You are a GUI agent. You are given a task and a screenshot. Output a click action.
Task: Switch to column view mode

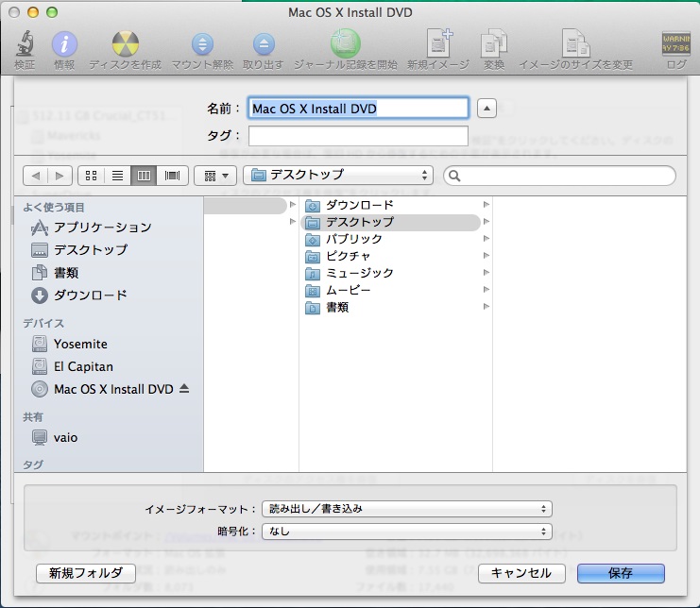tap(144, 176)
